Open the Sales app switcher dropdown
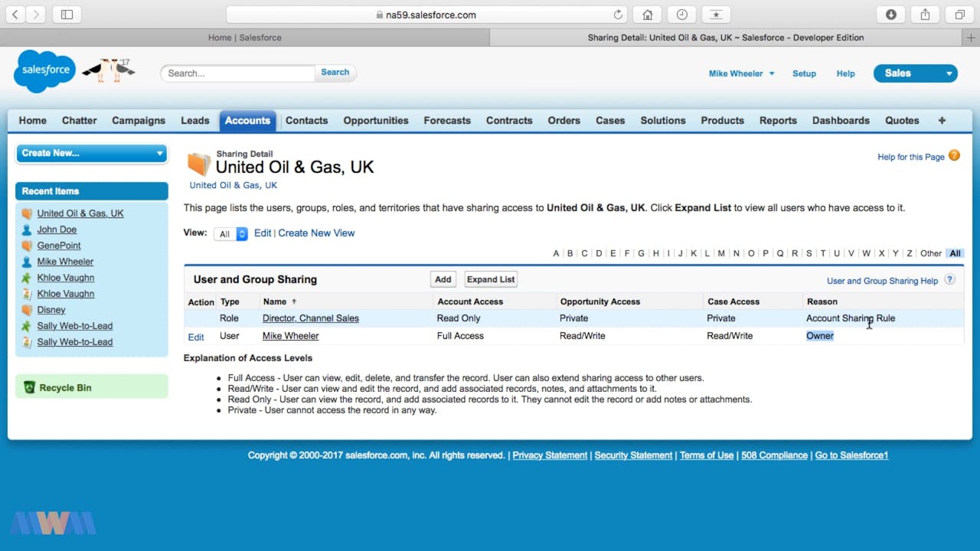 click(x=916, y=73)
